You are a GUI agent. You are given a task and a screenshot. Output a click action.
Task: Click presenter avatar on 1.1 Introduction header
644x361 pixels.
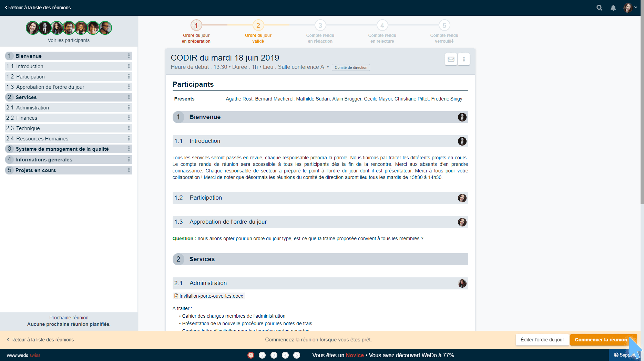[462, 141]
